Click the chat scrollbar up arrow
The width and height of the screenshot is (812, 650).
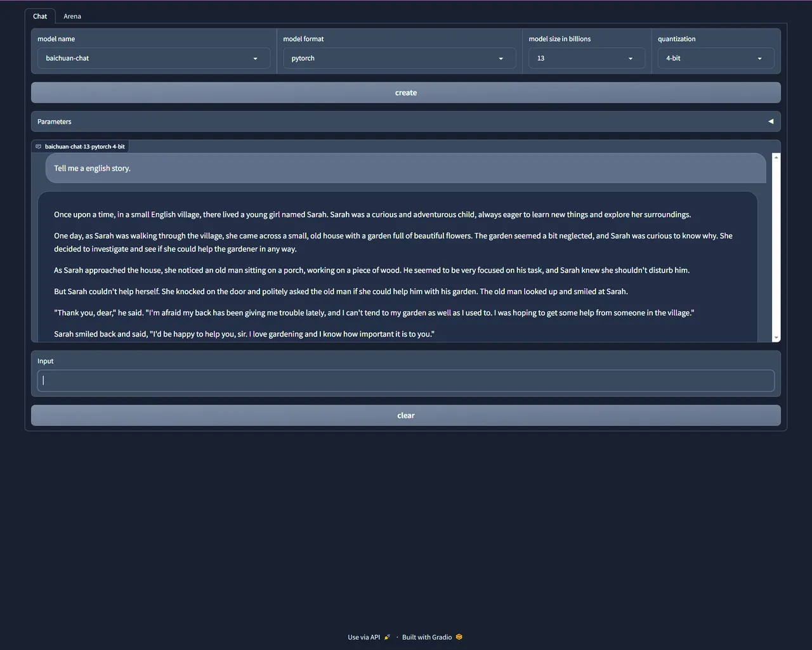(776, 157)
